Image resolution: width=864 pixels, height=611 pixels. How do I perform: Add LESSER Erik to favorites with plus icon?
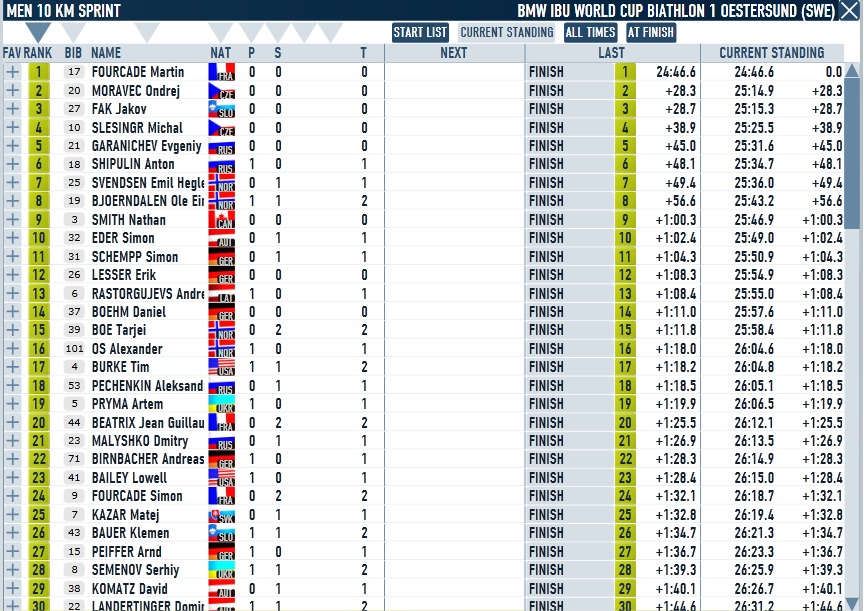[12, 274]
